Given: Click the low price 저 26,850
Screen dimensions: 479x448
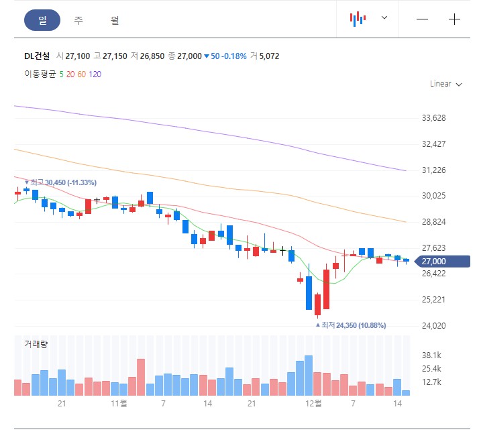Looking at the screenshot, I should pos(148,56).
